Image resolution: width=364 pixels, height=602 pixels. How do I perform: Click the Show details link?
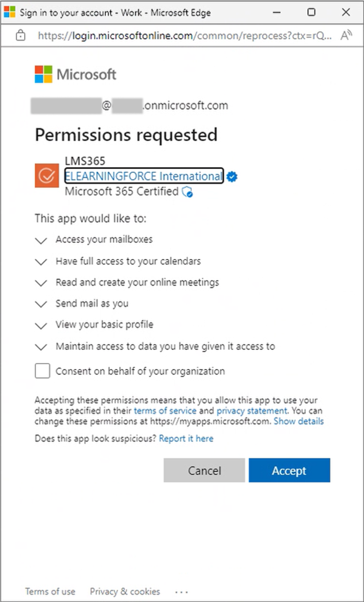coord(298,421)
